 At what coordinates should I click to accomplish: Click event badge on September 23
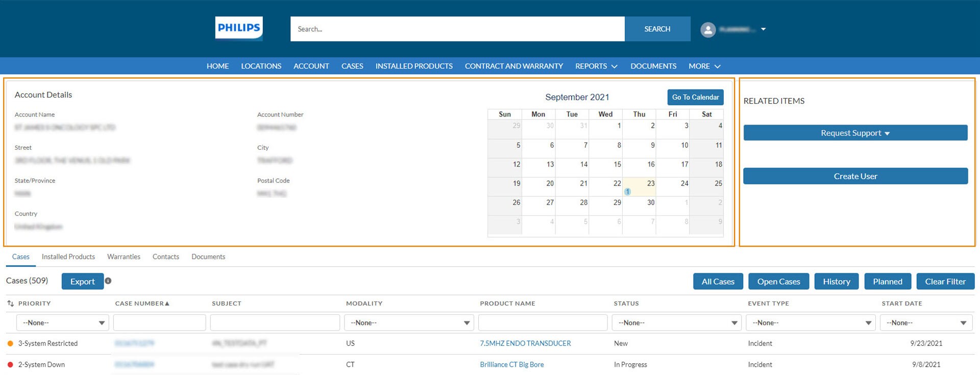627,192
